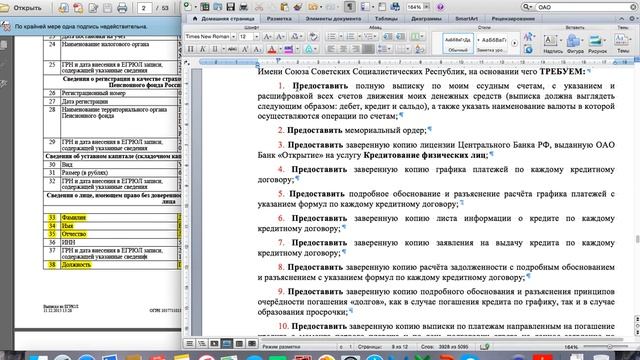Click the Print icon in Word toolbar
Screen dimensions: 640x360
(x=244, y=7)
